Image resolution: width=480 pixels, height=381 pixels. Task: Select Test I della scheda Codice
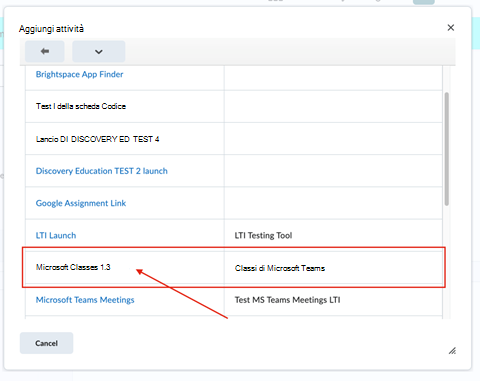81,106
